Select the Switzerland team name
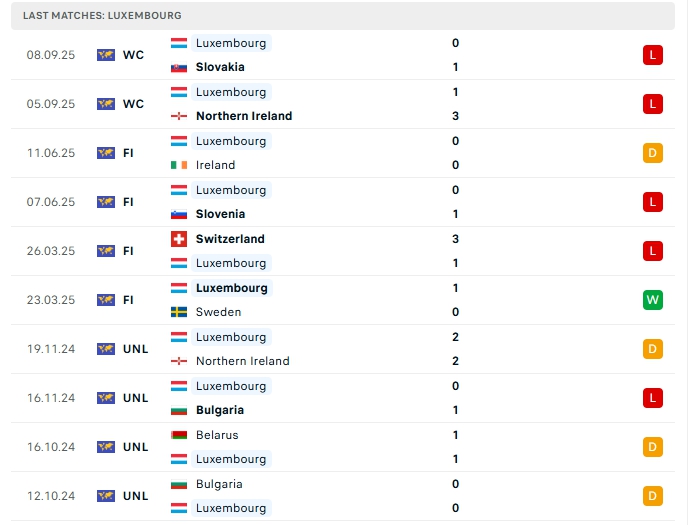The height and width of the screenshot is (525, 688). pyautogui.click(x=230, y=239)
